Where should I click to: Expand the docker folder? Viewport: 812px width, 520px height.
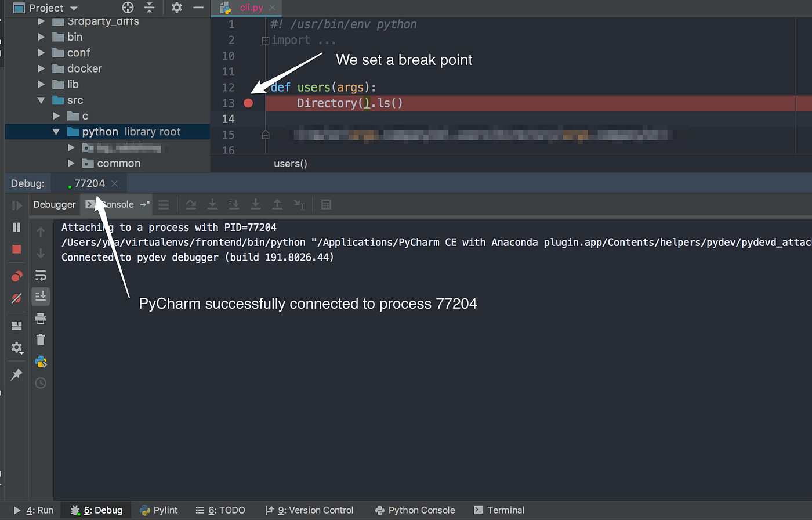41,68
